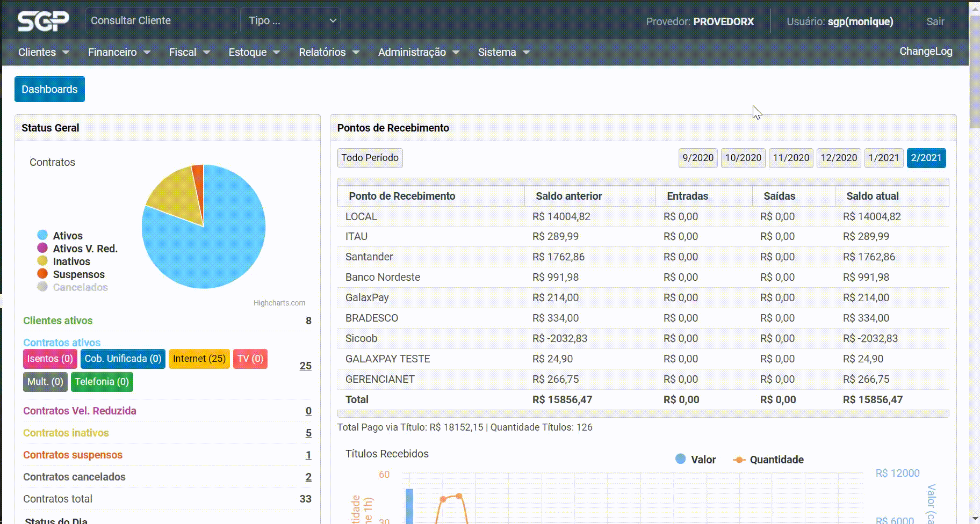980x524 pixels.
Task: Toggle the Inativos legend item
Action: (63, 261)
